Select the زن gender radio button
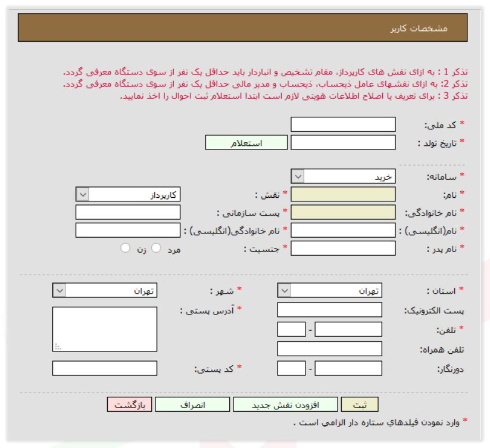 125,248
